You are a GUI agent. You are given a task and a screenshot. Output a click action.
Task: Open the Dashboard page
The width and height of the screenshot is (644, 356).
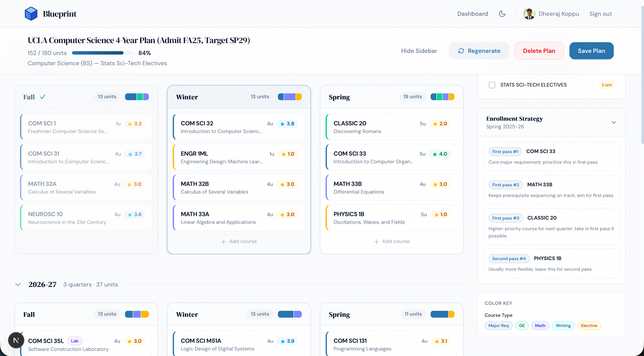pos(473,14)
